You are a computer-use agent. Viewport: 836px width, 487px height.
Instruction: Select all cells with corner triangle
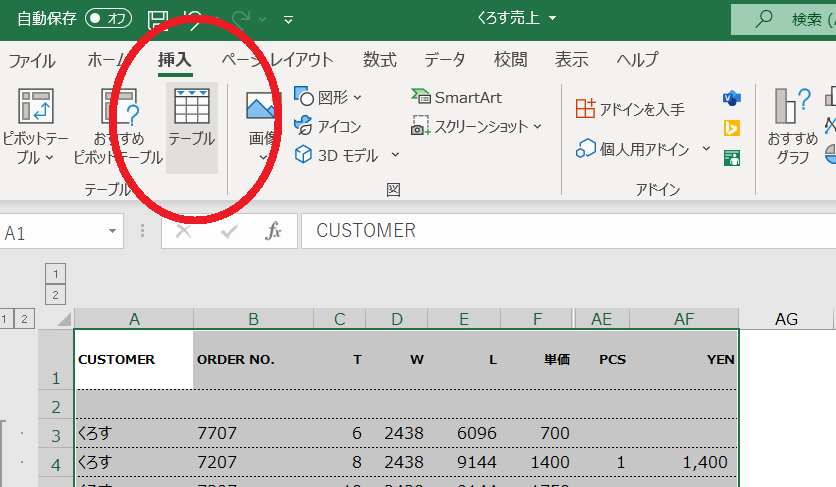point(64,320)
